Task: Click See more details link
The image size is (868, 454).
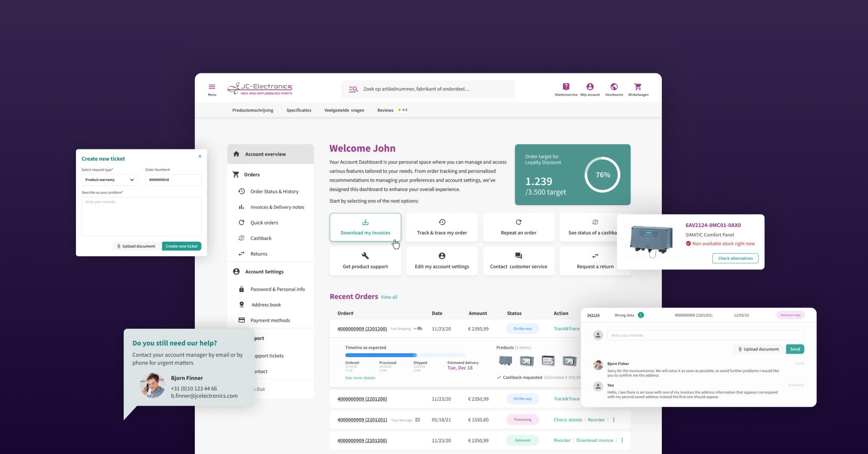Action: tap(360, 378)
